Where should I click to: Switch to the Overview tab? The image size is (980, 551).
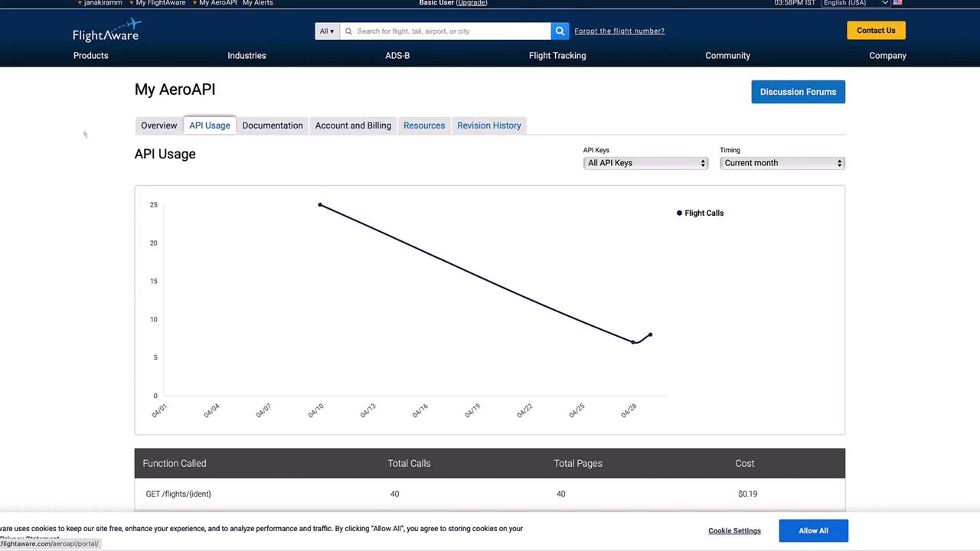click(x=159, y=126)
